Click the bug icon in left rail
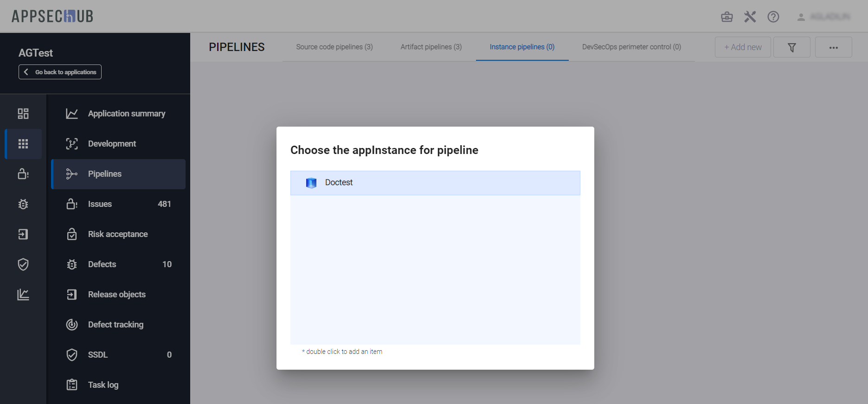 click(23, 204)
